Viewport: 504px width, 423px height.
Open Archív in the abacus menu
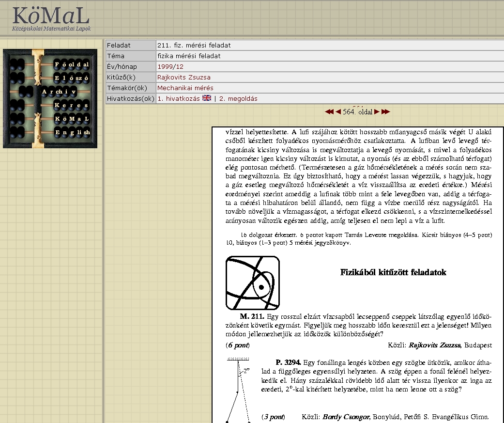point(59,92)
